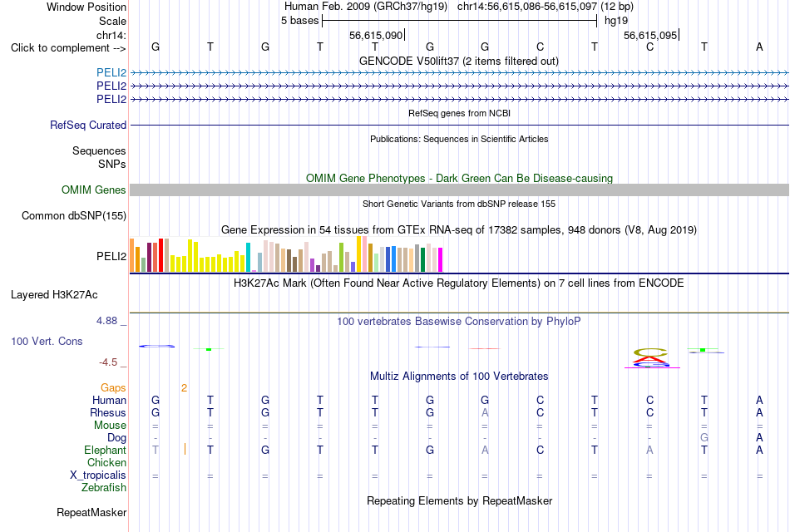Viewport: 790px width, 532px height.
Task: Click the '5 bases' scale label
Action: (299, 21)
